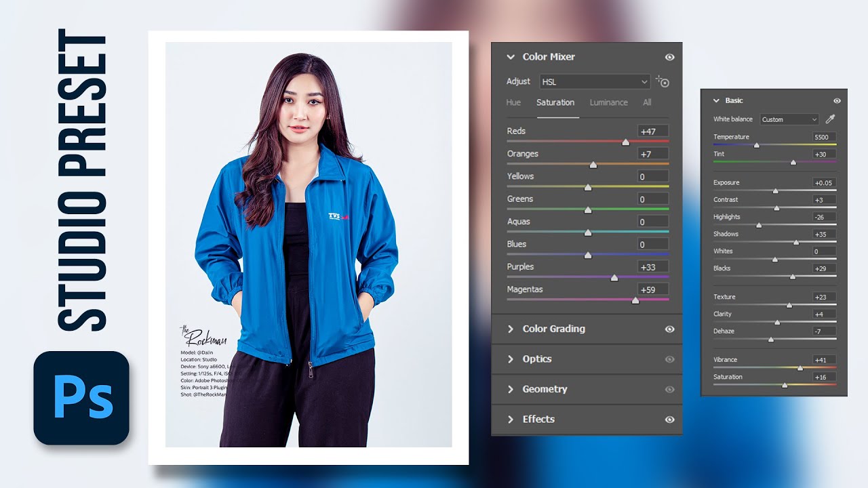Click the Highlights value field -26
Image resolution: width=868 pixels, height=488 pixels.
824,217
